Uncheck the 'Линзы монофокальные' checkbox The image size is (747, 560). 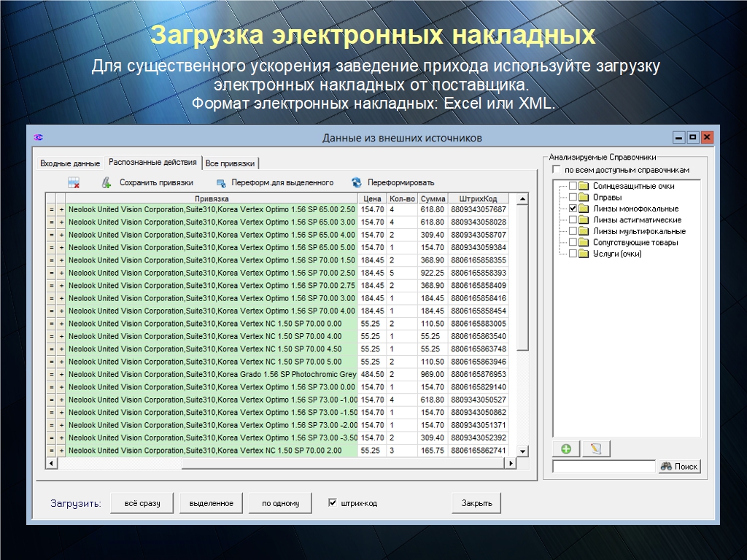(x=573, y=209)
